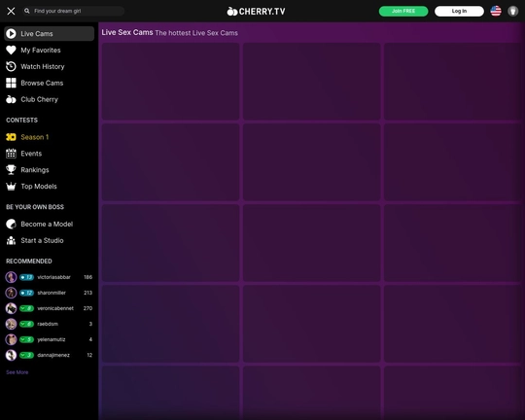Screen dimensions: 525x420
Task: Click viewer count 186 for victoriasabbar
Action: point(88,277)
